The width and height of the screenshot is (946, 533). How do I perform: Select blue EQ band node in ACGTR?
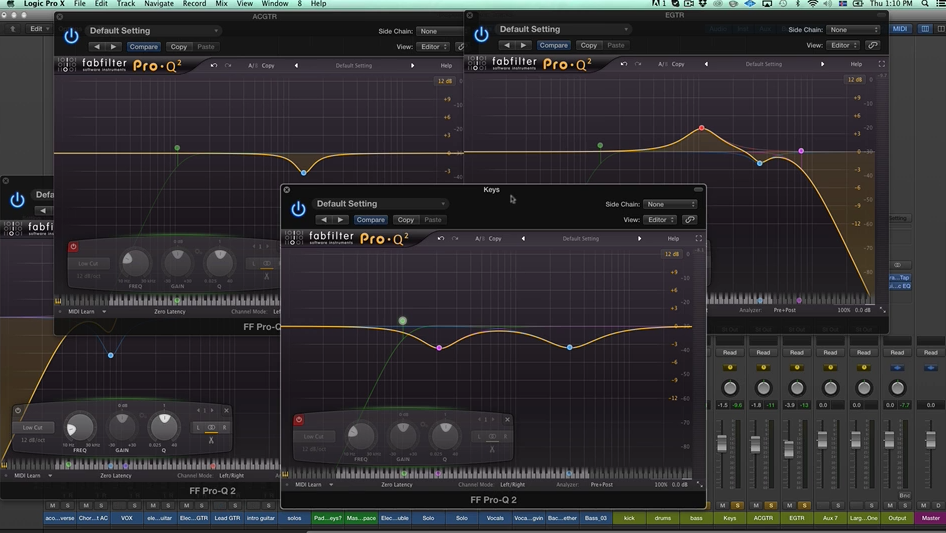[303, 173]
